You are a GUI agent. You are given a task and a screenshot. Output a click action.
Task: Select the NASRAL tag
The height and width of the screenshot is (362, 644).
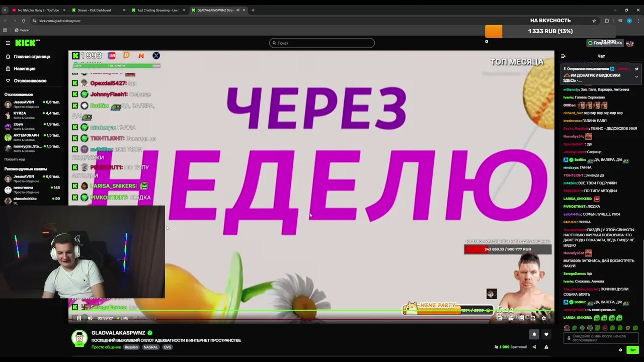click(x=150, y=347)
